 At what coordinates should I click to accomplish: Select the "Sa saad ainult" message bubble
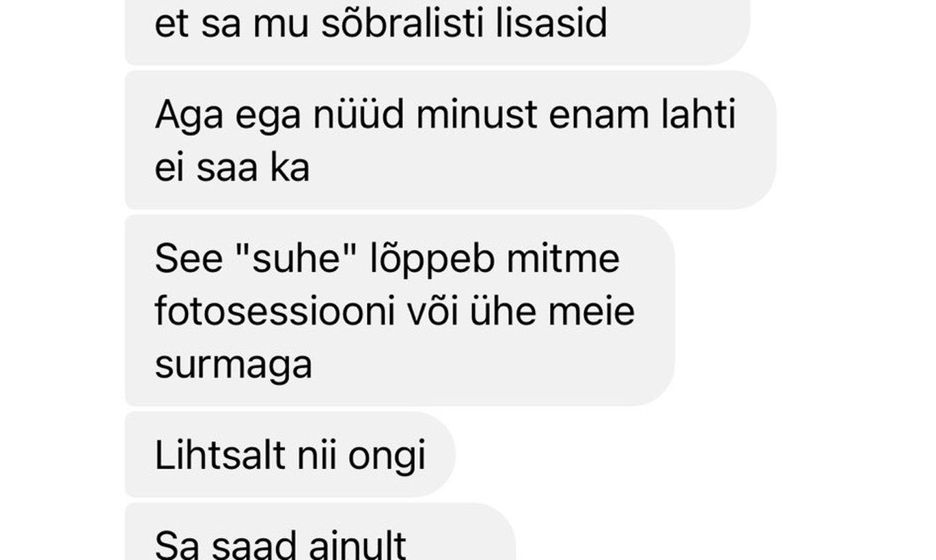click(320, 532)
